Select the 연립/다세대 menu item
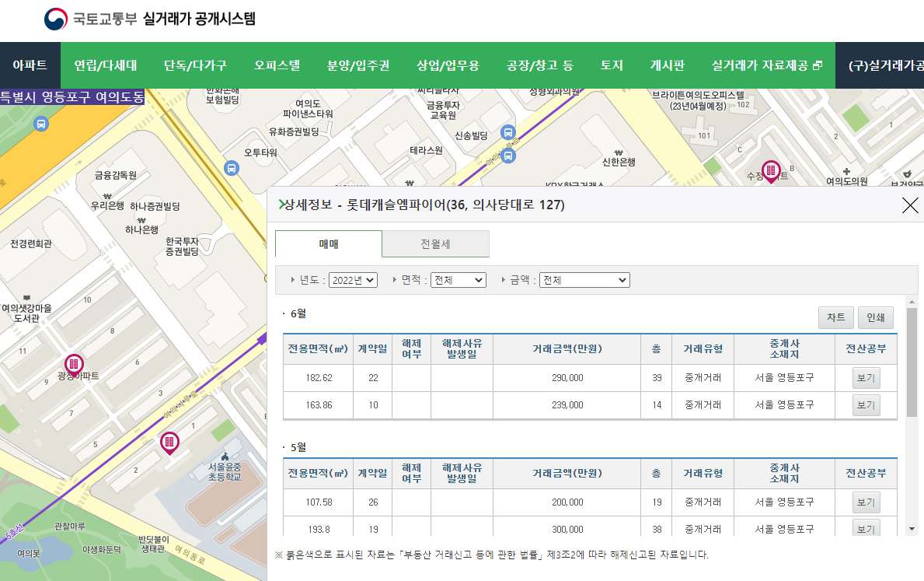The width and height of the screenshot is (924, 581). coord(106,65)
